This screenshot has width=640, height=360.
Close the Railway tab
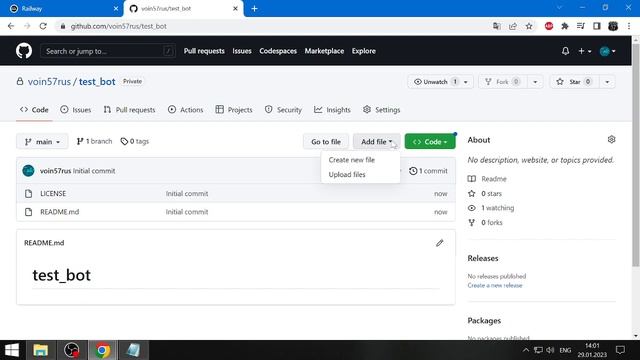point(116,9)
